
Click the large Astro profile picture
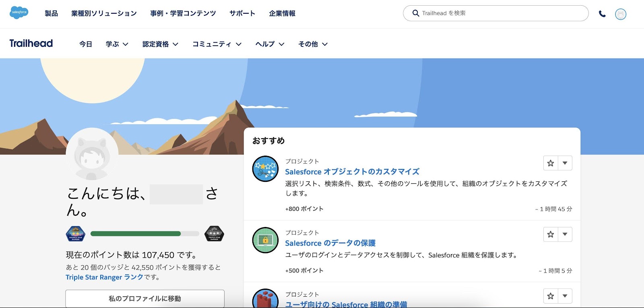[92, 154]
